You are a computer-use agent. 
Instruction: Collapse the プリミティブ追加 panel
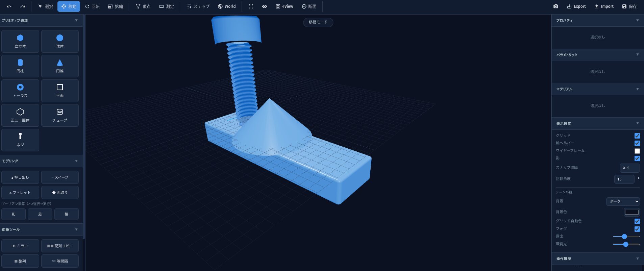point(76,21)
